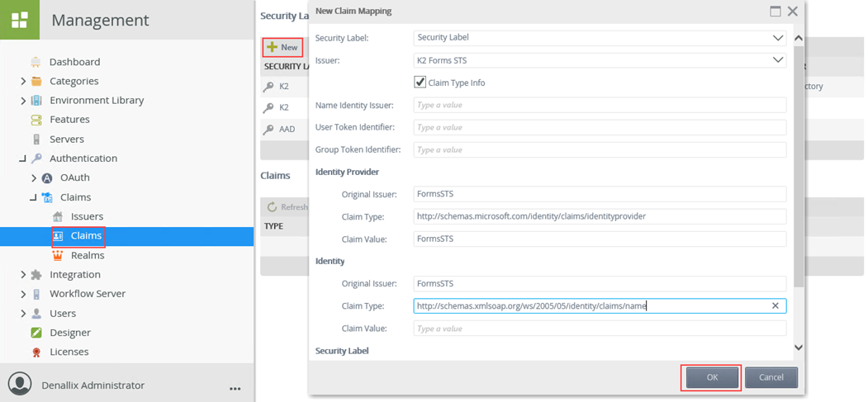Open the Realms node
This screenshot has height=402, width=868.
point(88,255)
